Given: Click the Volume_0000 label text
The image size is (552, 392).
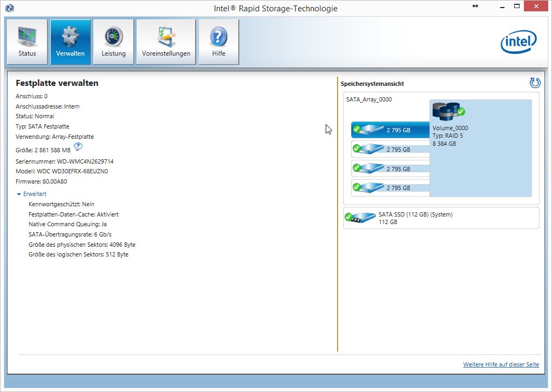Looking at the screenshot, I should pyautogui.click(x=450, y=128).
